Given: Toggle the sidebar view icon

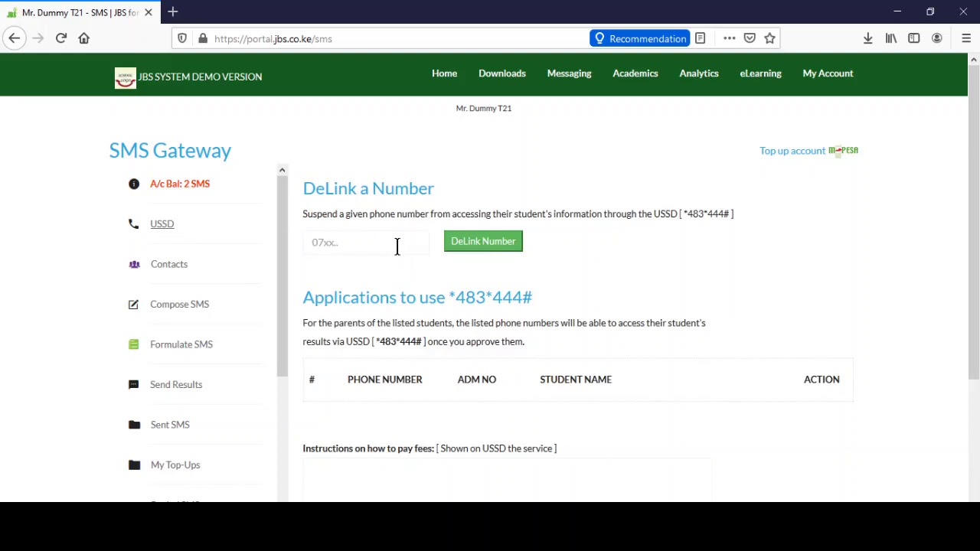Looking at the screenshot, I should pyautogui.click(x=914, y=38).
